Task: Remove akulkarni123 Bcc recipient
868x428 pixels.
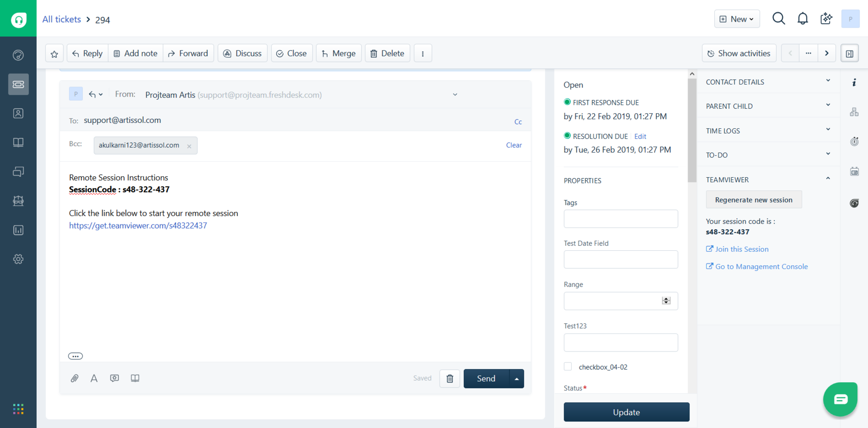Action: [189, 146]
